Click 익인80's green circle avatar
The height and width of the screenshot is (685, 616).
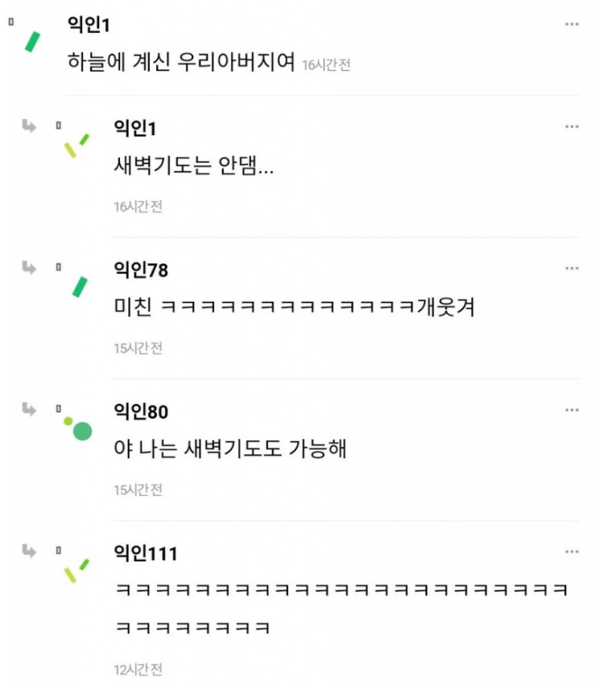pyautogui.click(x=79, y=428)
